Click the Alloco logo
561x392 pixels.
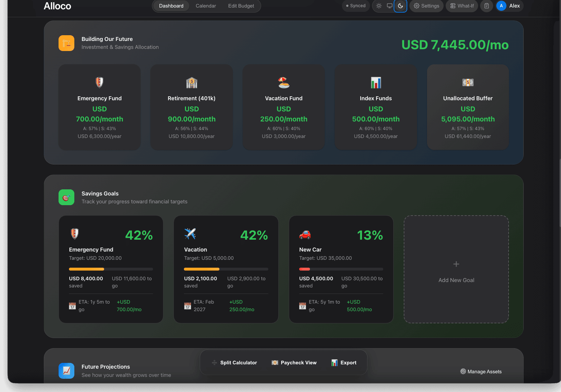[57, 6]
